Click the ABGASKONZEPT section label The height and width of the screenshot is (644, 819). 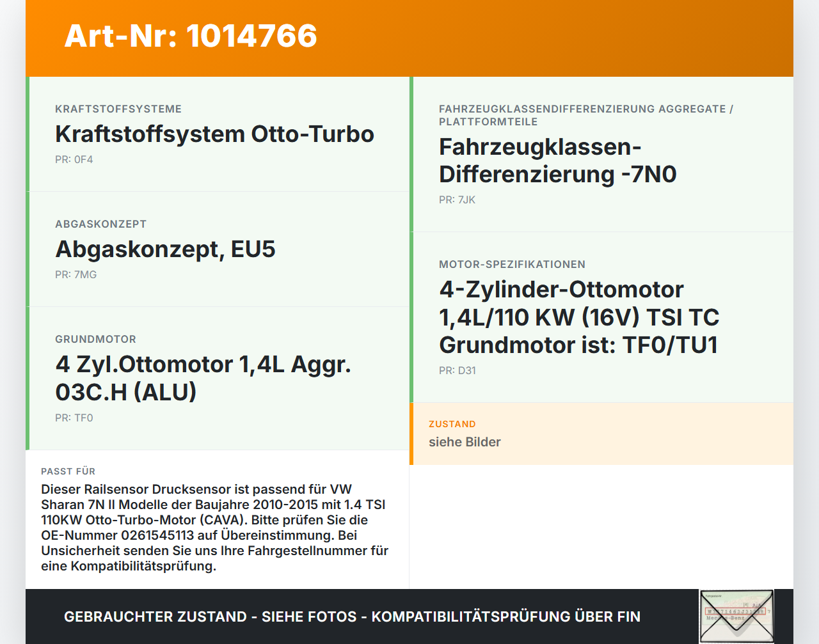coord(100,224)
